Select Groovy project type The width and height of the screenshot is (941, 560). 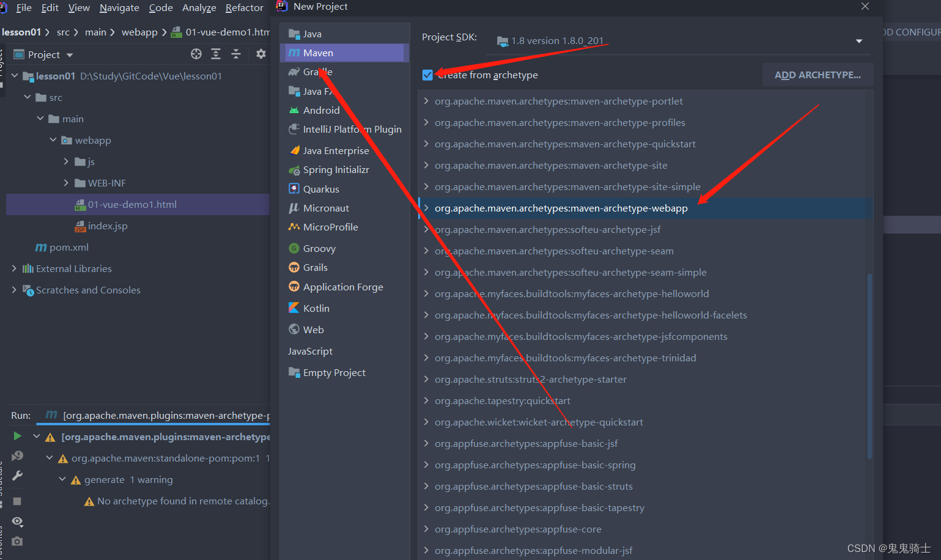coord(344,248)
